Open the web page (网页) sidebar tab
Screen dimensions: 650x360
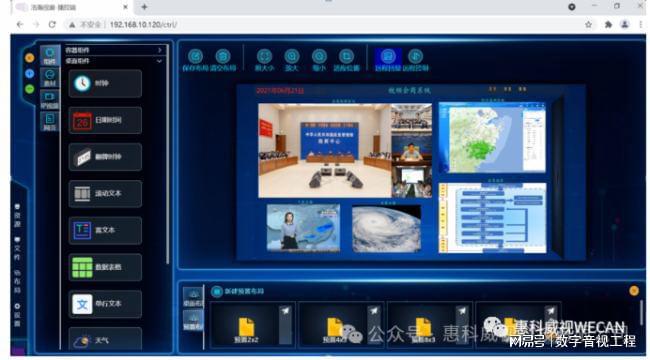[50, 122]
